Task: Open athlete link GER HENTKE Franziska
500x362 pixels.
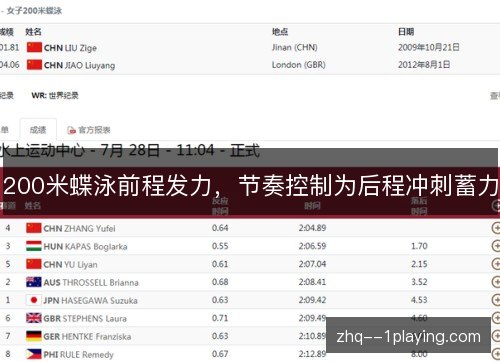Action: coord(87,337)
